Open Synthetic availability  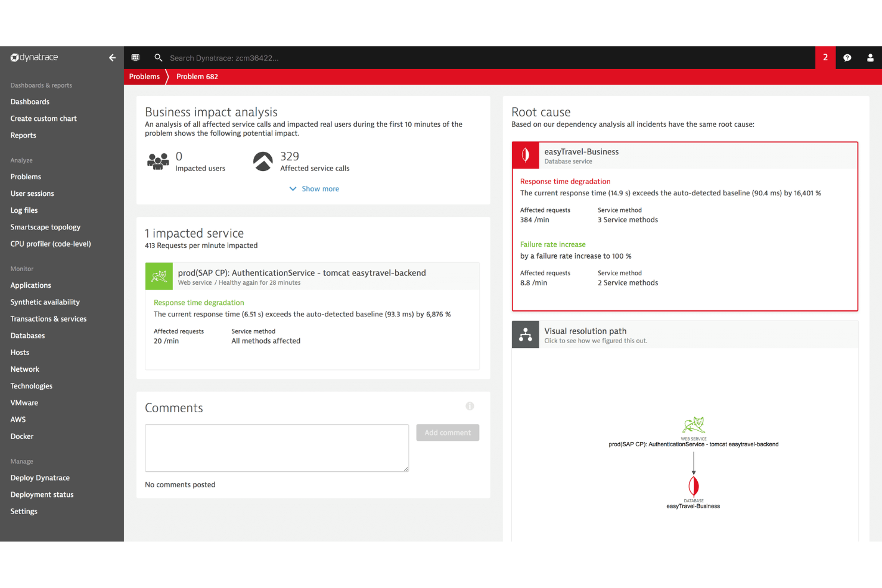coord(45,302)
